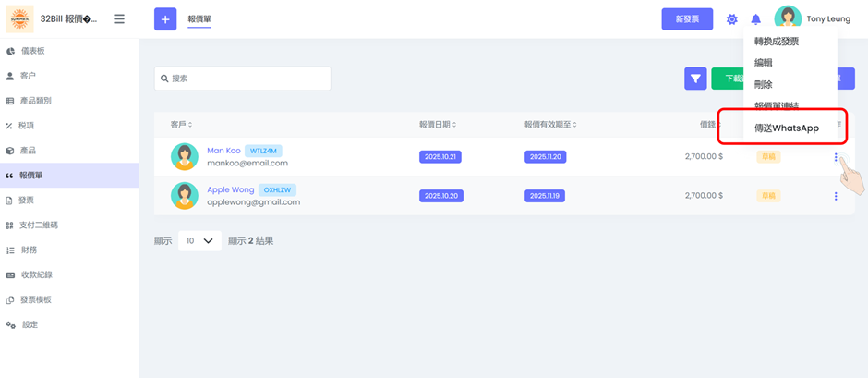Viewport: 868px width, 378px height.
Task: Open the settings gear icon in header
Action: click(x=732, y=19)
